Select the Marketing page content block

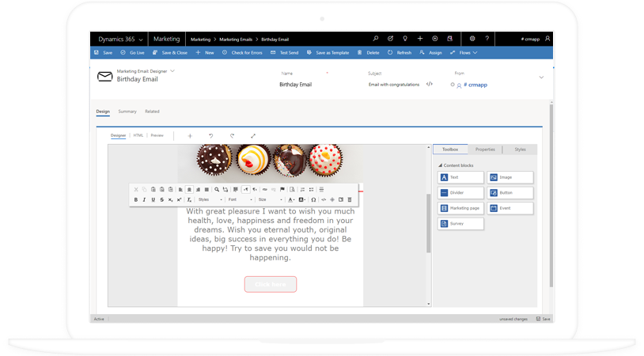[460, 208]
